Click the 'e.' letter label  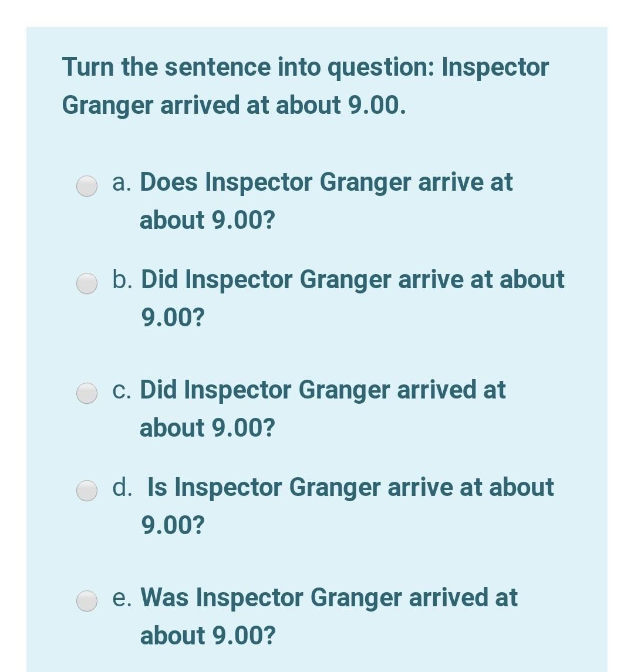point(123,597)
